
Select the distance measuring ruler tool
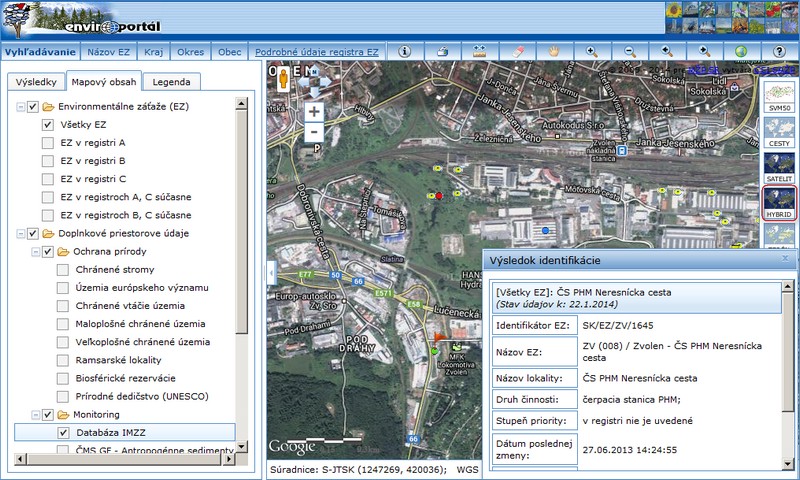480,52
